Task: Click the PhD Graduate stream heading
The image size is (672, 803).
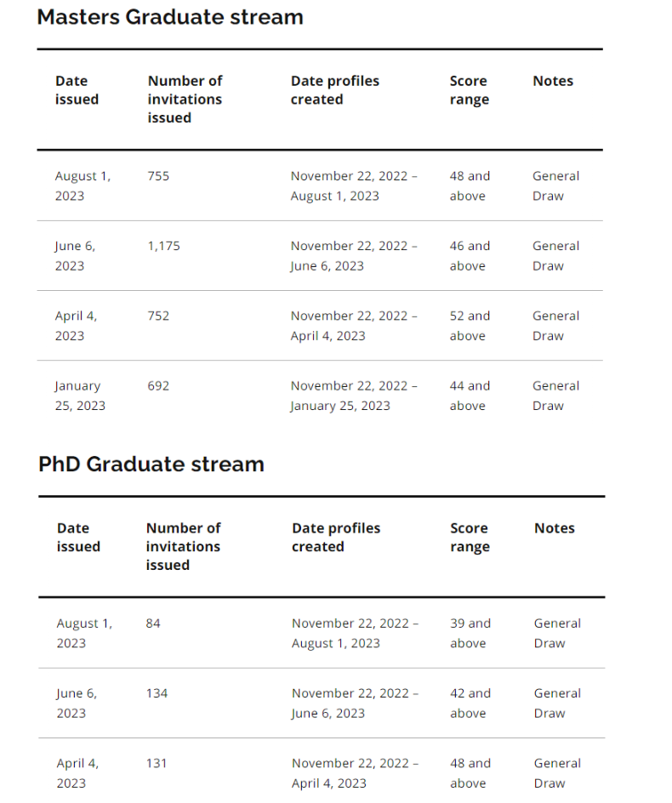Action: [x=151, y=464]
